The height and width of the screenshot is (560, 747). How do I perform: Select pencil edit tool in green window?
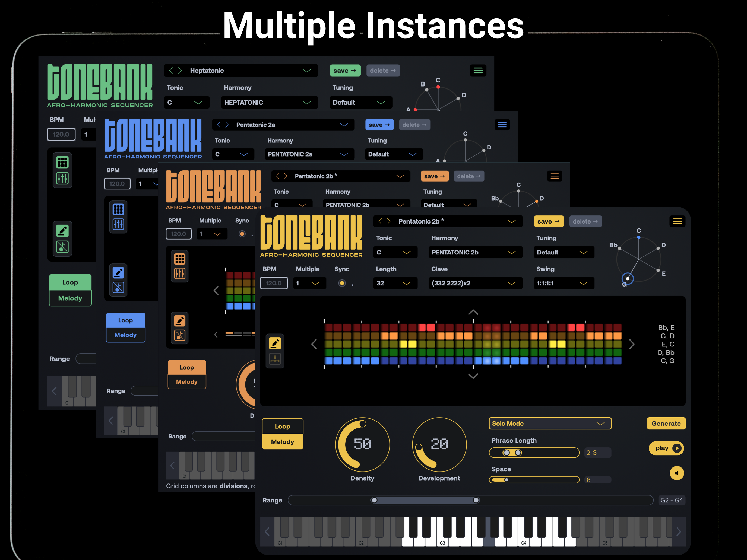62,231
